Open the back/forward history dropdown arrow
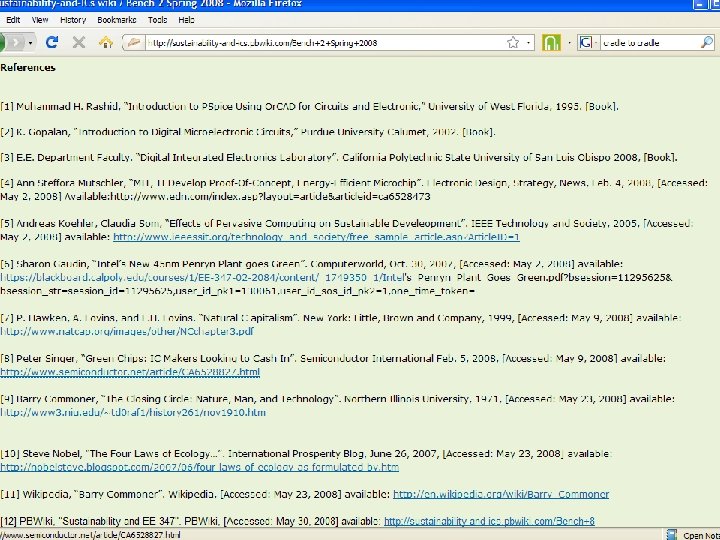Image resolution: width=720 pixels, height=540 pixels. (x=30, y=43)
